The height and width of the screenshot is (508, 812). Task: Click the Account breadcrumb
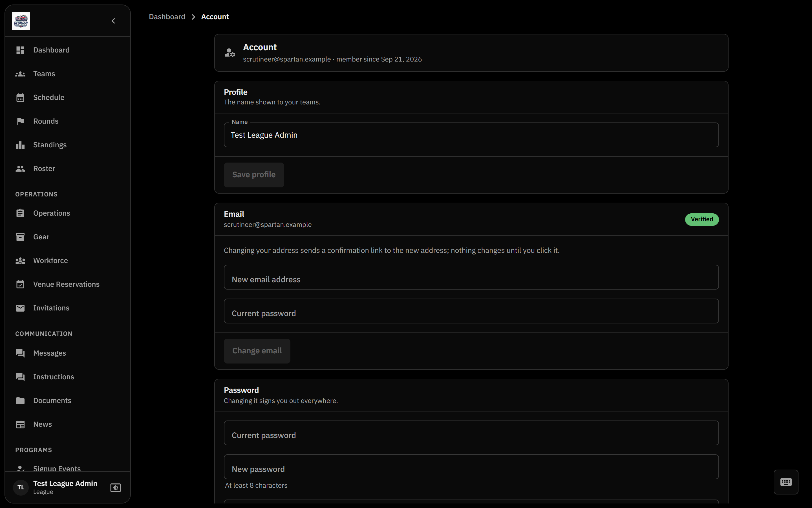tap(215, 17)
